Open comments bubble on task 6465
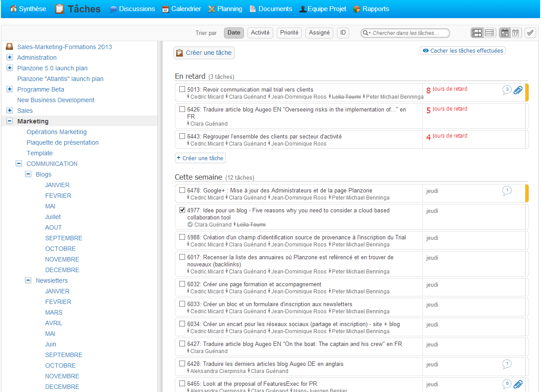Screen dimensions: 541x392 (507, 384)
